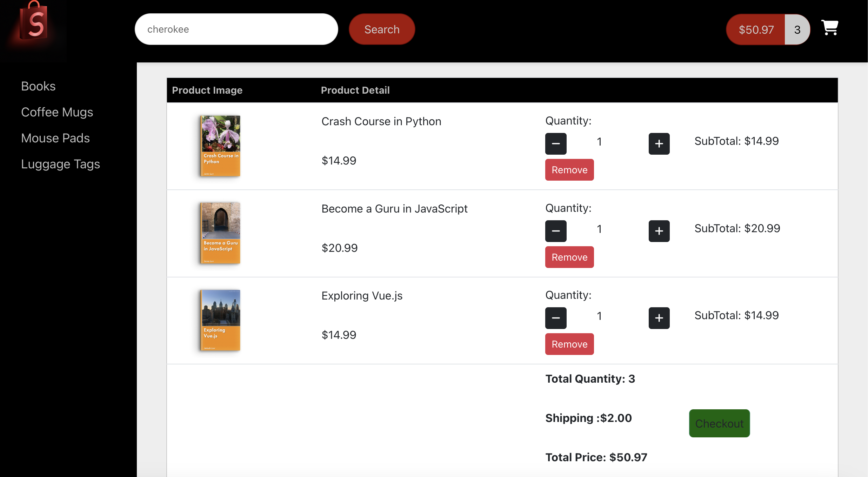
Task: Decrease quantity of Become a Guru in JavaScript
Action: click(x=556, y=231)
